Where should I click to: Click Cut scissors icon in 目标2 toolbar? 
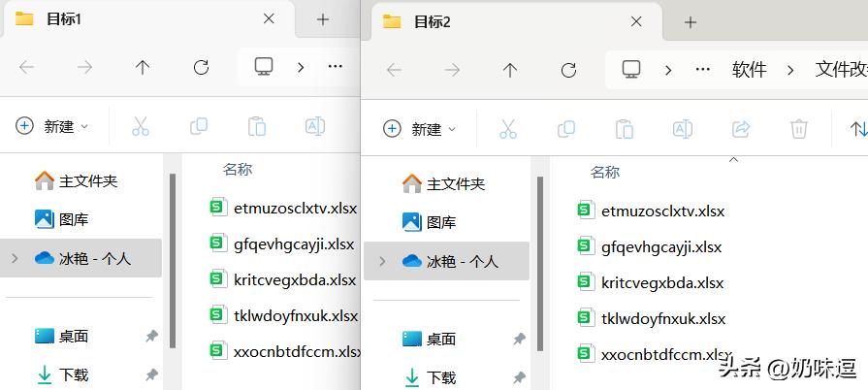point(507,129)
